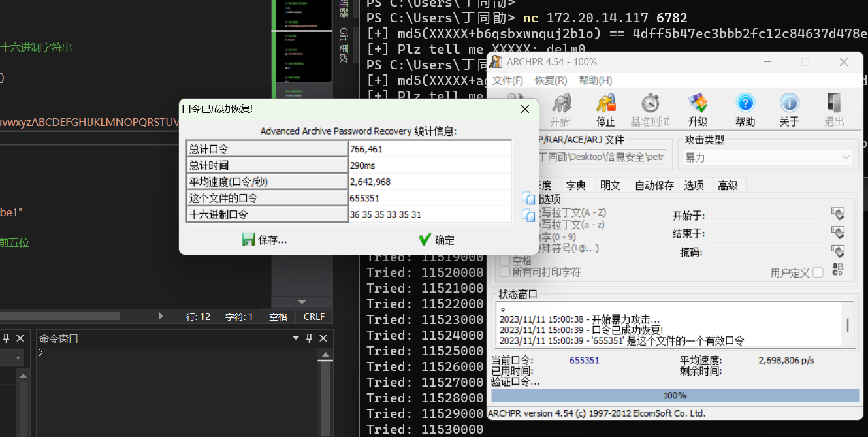Viewport: 868px width, 437px height.
Task: Open the 恢复(R) menu
Action: click(551, 80)
